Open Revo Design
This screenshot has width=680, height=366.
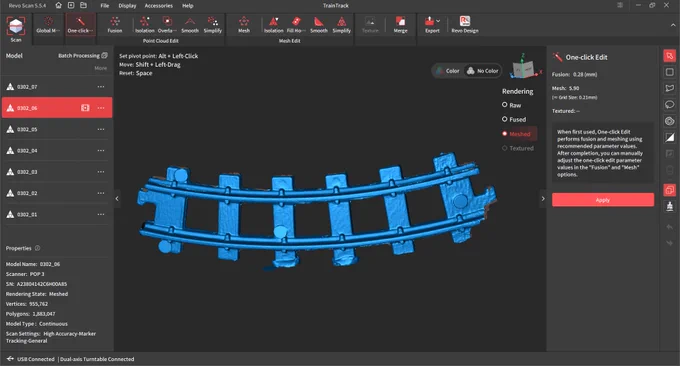pos(465,25)
